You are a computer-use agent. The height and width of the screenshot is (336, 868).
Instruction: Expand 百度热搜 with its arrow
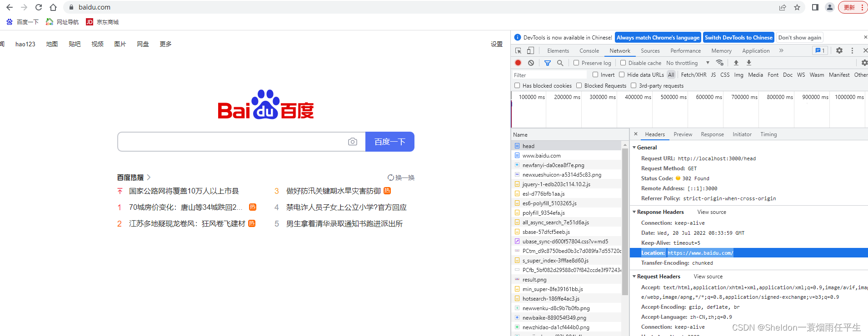149,178
